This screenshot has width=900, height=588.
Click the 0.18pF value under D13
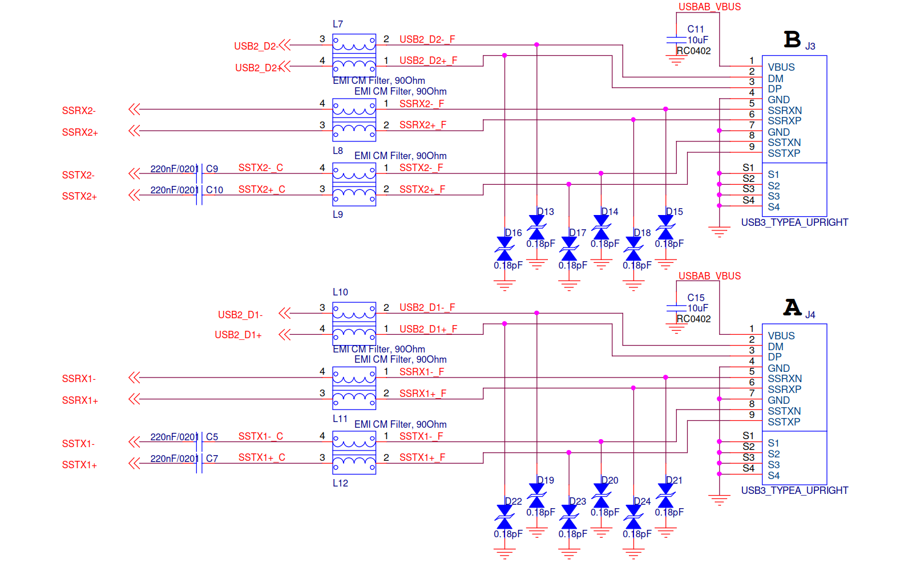[540, 244]
